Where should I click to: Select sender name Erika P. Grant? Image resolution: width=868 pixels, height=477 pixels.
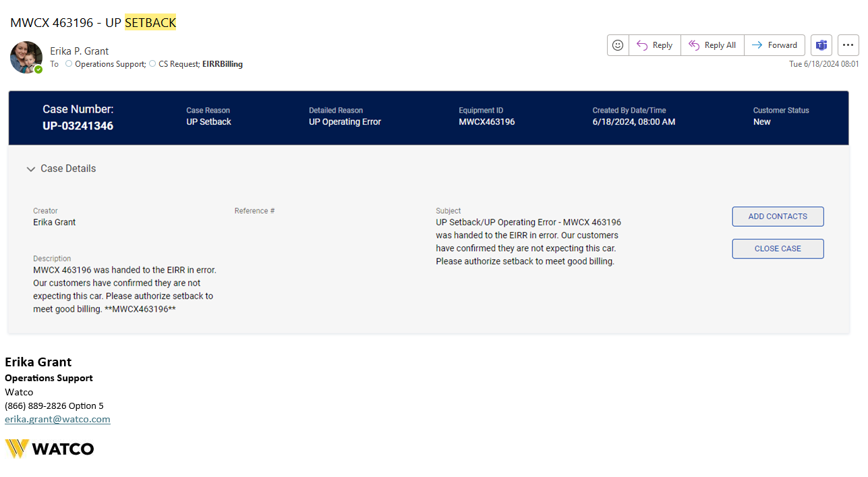pos(79,51)
